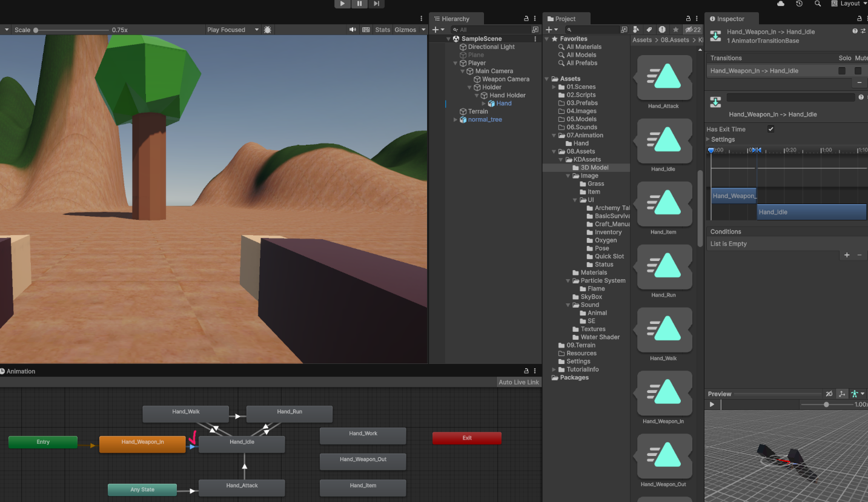Select the 3D Model folder
Viewport: 868px width, 502px height.
pyautogui.click(x=594, y=168)
